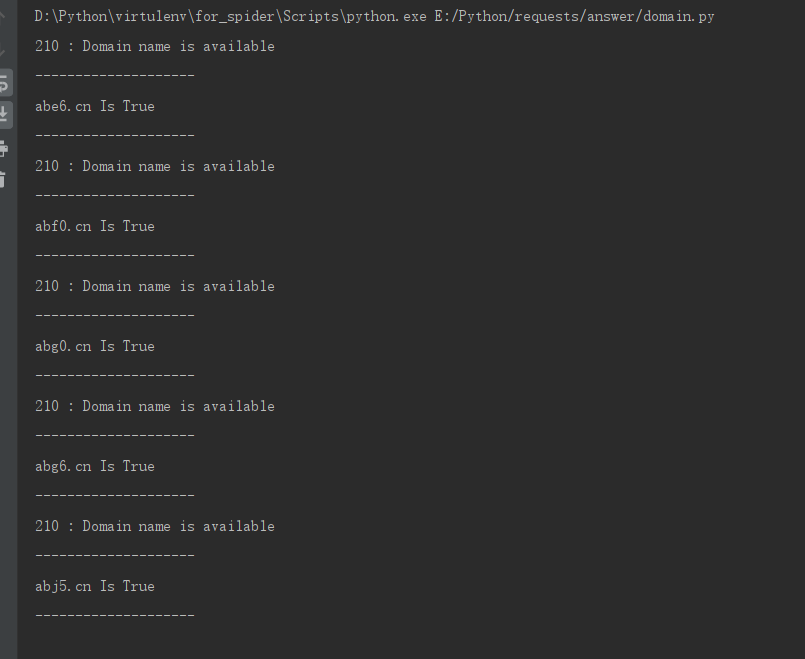Select the 'Domain name is available' line above abg0.cn
Image resolution: width=805 pixels, height=659 pixels.
(155, 286)
